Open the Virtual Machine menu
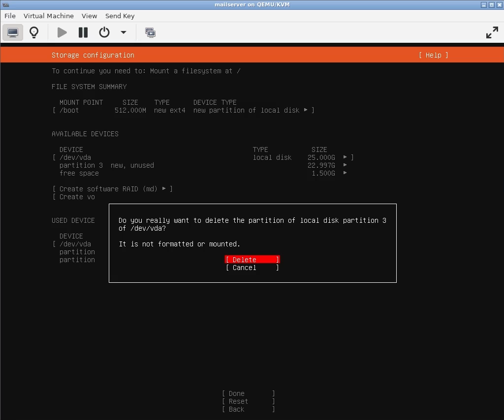The height and width of the screenshot is (420, 504). tap(49, 16)
